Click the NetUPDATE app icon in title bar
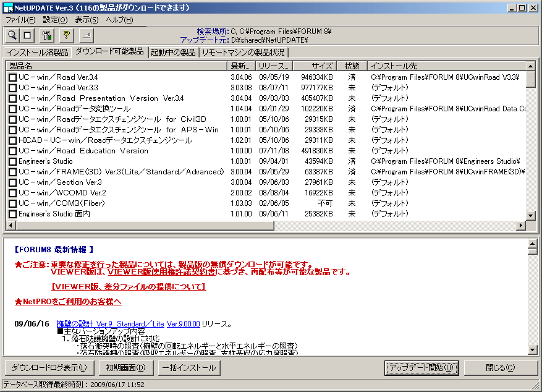The image size is (542, 392). point(7,7)
